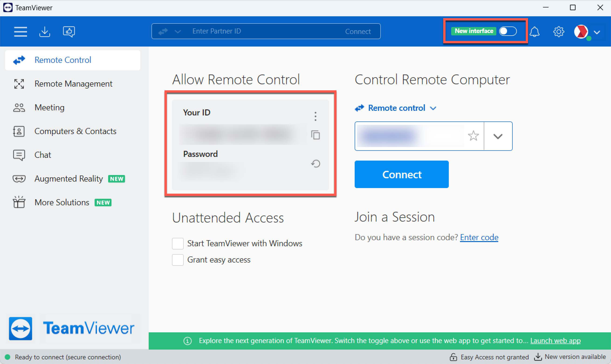The image size is (611, 364).
Task: Click the Computers & Contacts sidebar icon
Action: (18, 131)
